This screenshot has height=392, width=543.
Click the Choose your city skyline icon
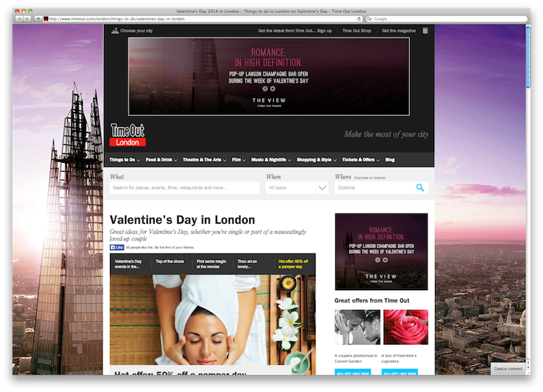[x=115, y=31]
